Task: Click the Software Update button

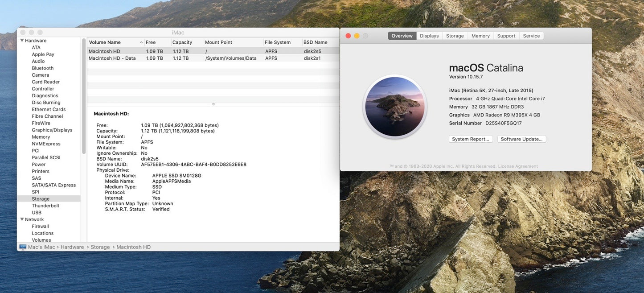Action: point(521,139)
